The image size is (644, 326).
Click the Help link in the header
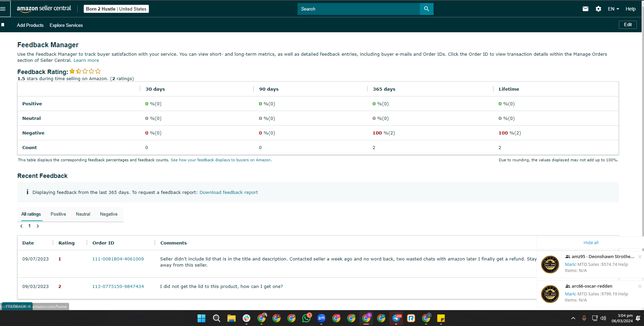pos(630,9)
